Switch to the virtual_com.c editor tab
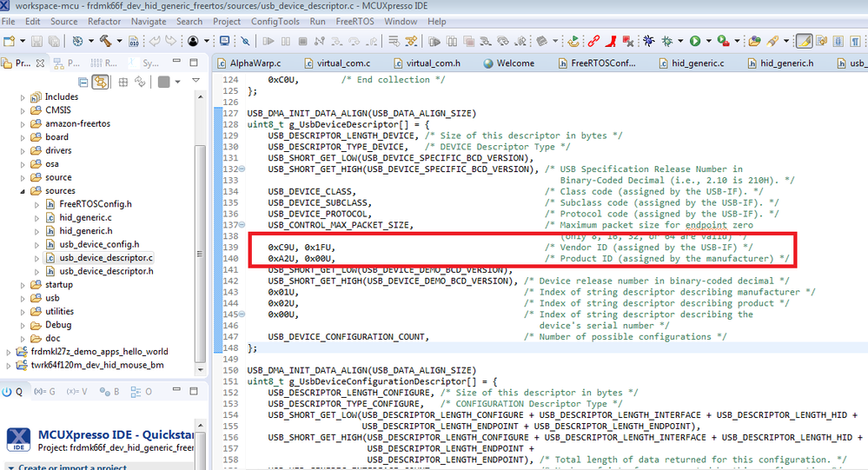Viewport: 868px width, 470px height. [337, 63]
